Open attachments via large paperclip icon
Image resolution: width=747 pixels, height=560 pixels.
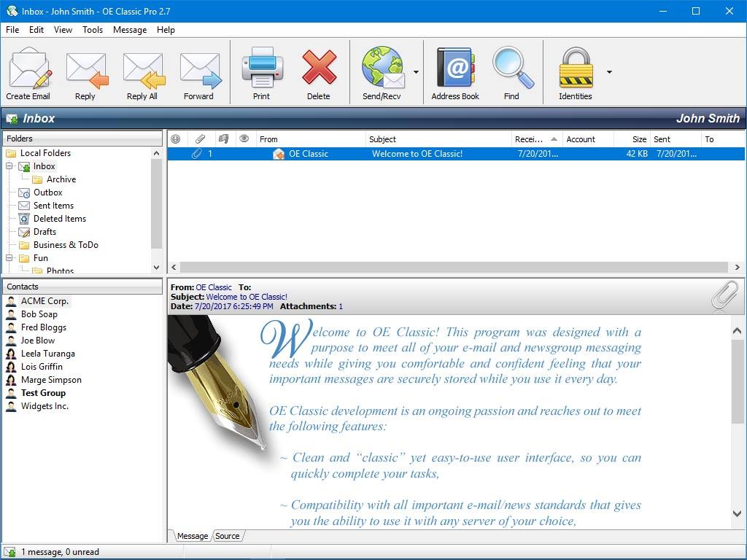724,296
